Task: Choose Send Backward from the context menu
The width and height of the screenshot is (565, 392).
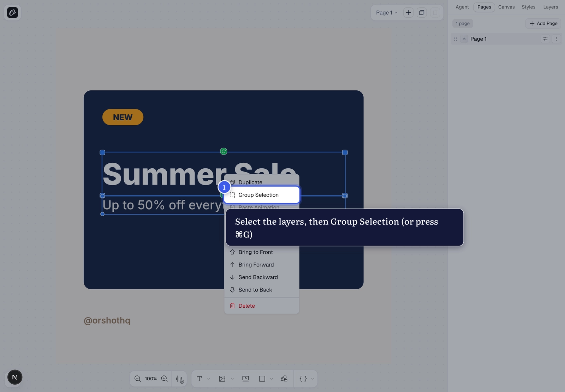Action: pyautogui.click(x=262, y=277)
